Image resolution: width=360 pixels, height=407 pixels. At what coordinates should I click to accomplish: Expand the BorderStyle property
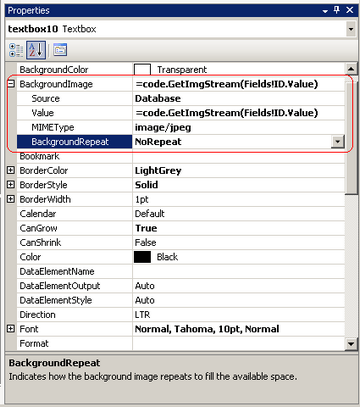tap(11, 185)
